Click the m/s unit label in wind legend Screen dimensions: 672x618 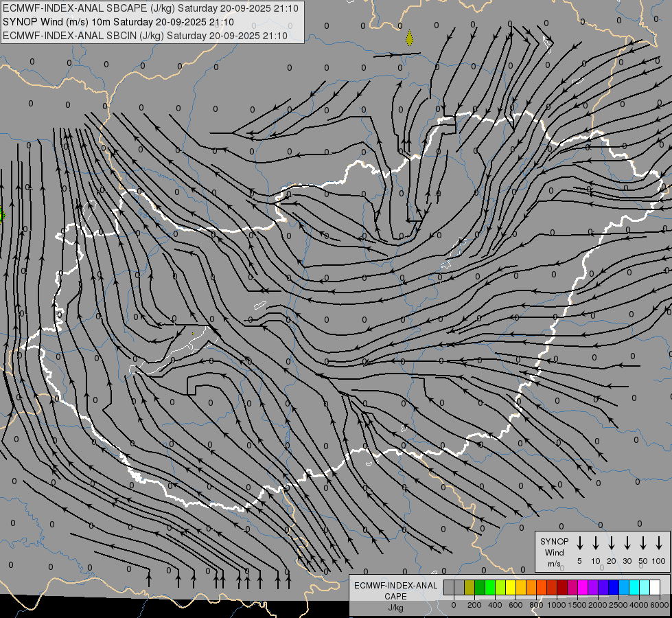pos(554,564)
